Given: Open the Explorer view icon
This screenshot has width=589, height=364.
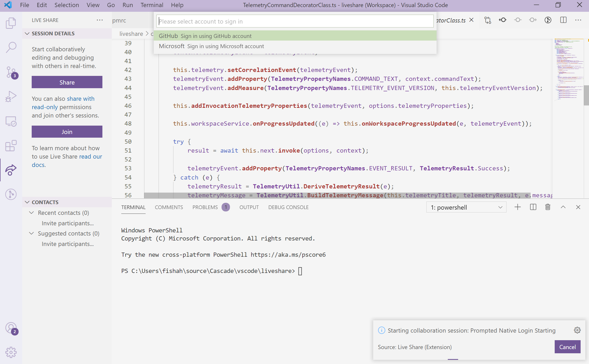Looking at the screenshot, I should click(11, 23).
